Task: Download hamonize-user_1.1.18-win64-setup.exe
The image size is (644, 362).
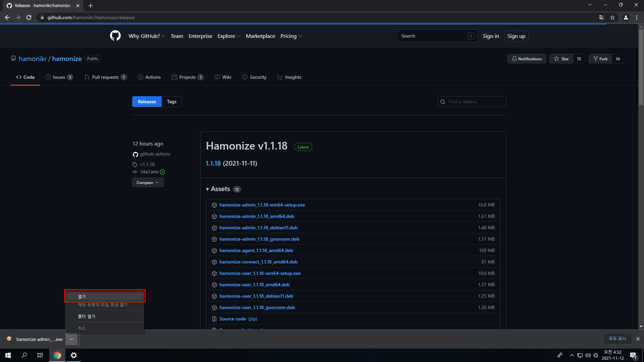Action: [x=260, y=273]
